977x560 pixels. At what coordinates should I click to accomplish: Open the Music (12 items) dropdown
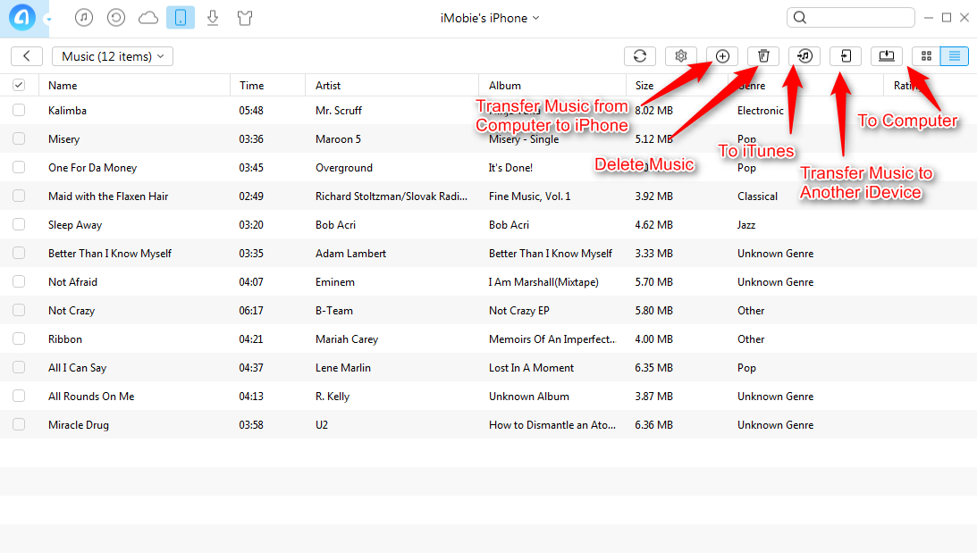(x=113, y=56)
